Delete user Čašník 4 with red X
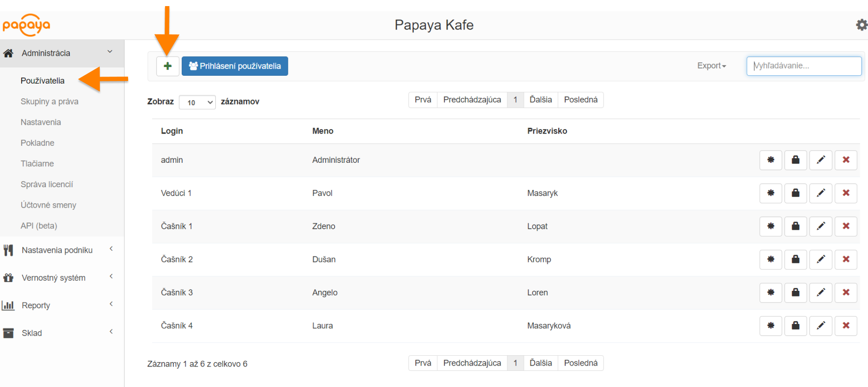Viewport: 868px width, 387px height. (846, 326)
